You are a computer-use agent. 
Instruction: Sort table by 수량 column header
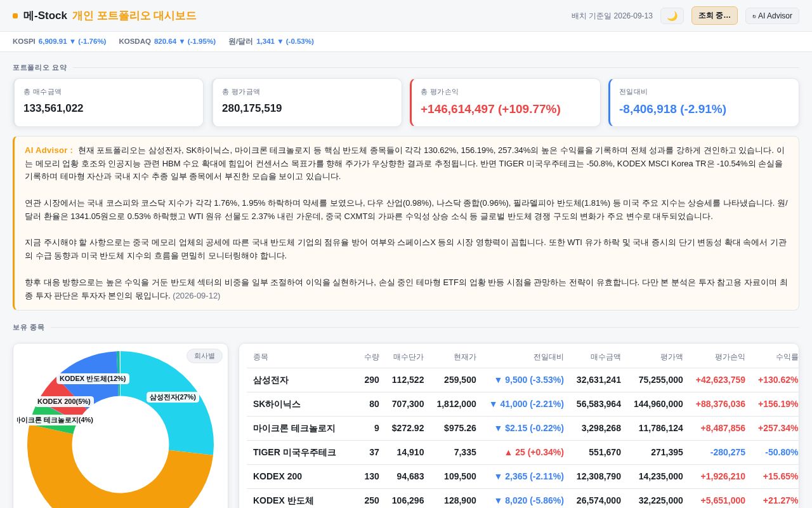click(x=372, y=357)
